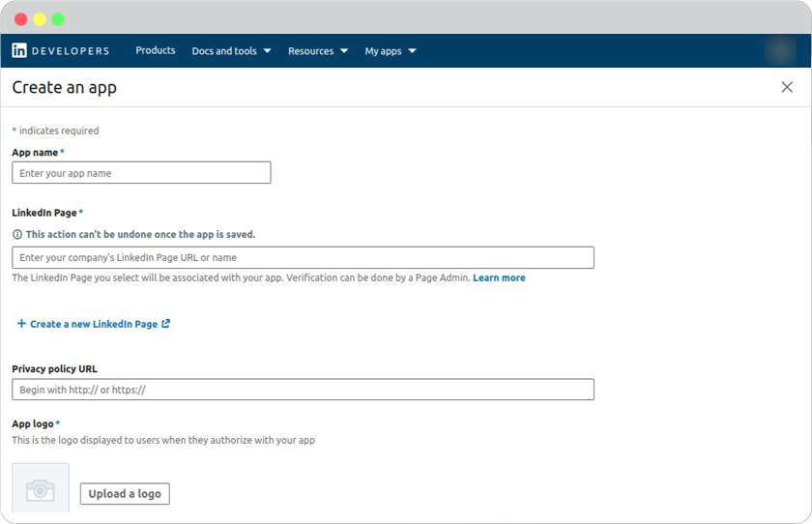Click the camera logo placeholder thumbnail
Screen dimensions: 812x524
[x=41, y=488]
